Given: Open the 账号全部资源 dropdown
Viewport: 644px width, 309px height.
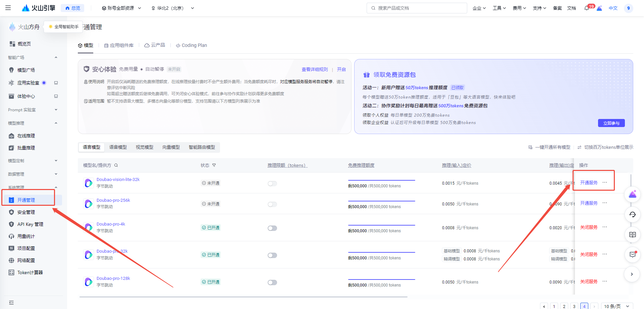Looking at the screenshot, I should (121, 8).
